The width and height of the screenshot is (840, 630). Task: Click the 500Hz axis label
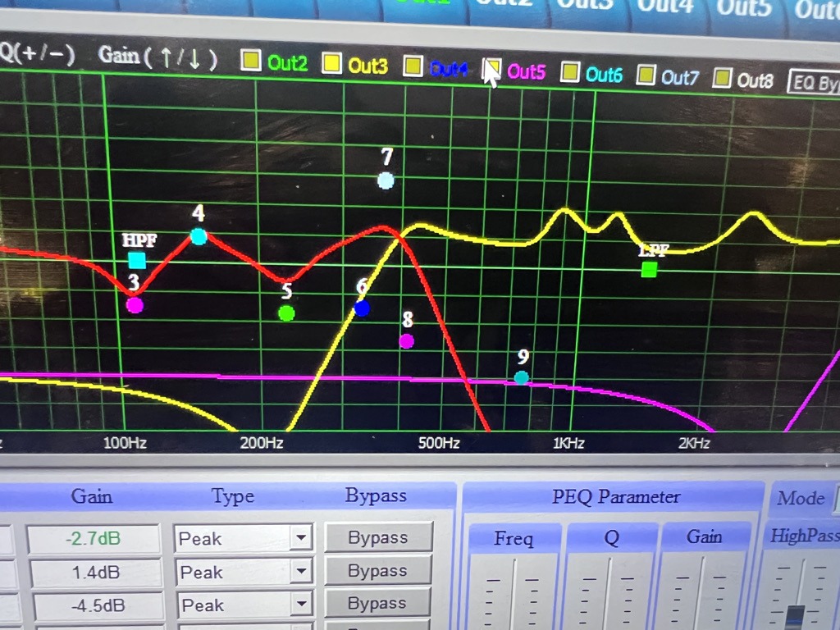[440, 443]
